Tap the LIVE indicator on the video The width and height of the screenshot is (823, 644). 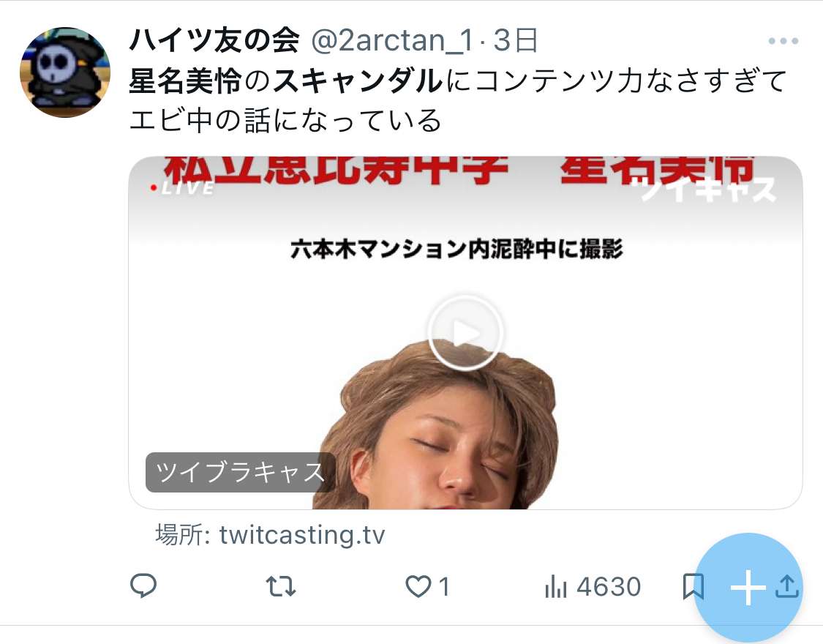coord(181,188)
